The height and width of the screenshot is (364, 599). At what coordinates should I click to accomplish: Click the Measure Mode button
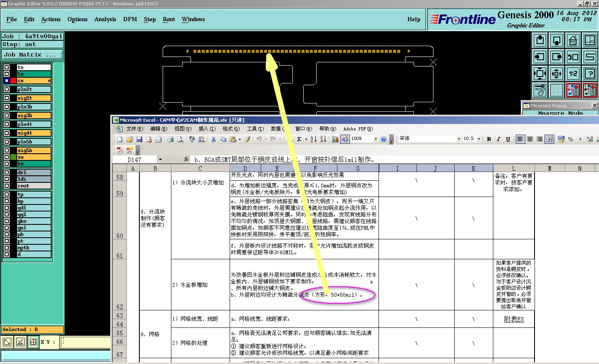560,113
